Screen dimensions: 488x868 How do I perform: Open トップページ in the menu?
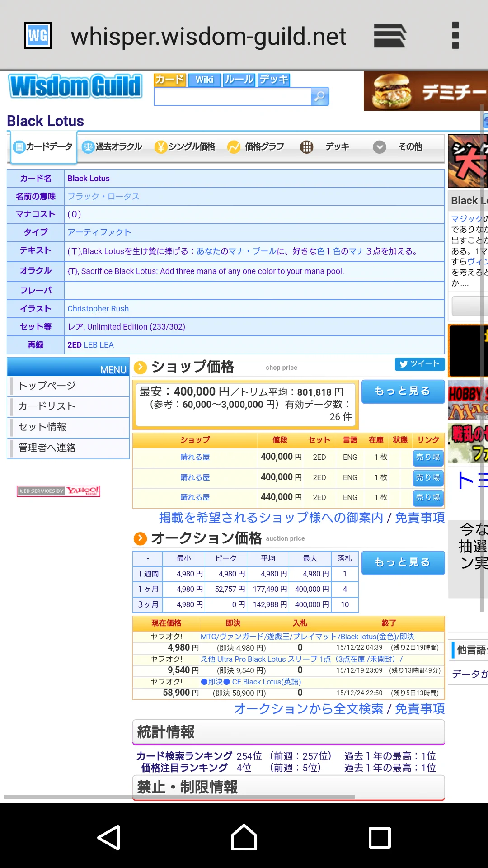point(69,386)
